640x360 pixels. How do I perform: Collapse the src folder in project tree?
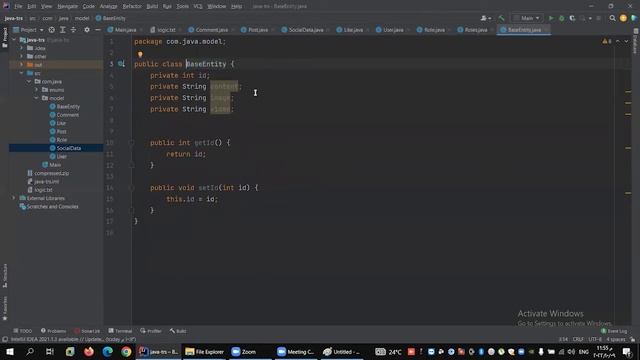(22, 73)
